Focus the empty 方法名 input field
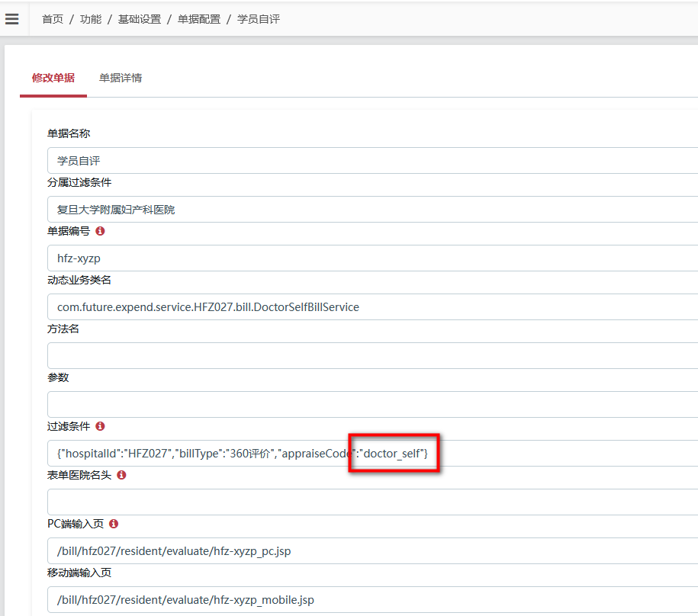This screenshot has width=698, height=616. tap(372, 356)
